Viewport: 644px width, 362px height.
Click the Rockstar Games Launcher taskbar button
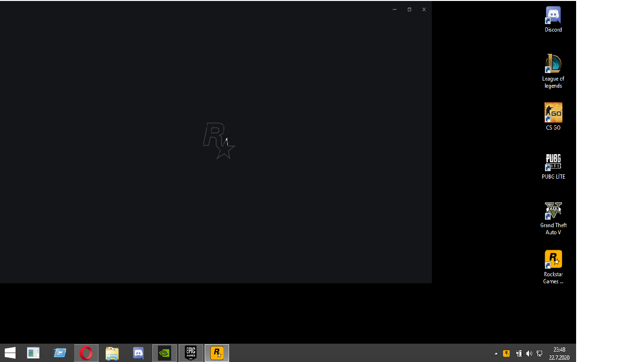point(217,353)
